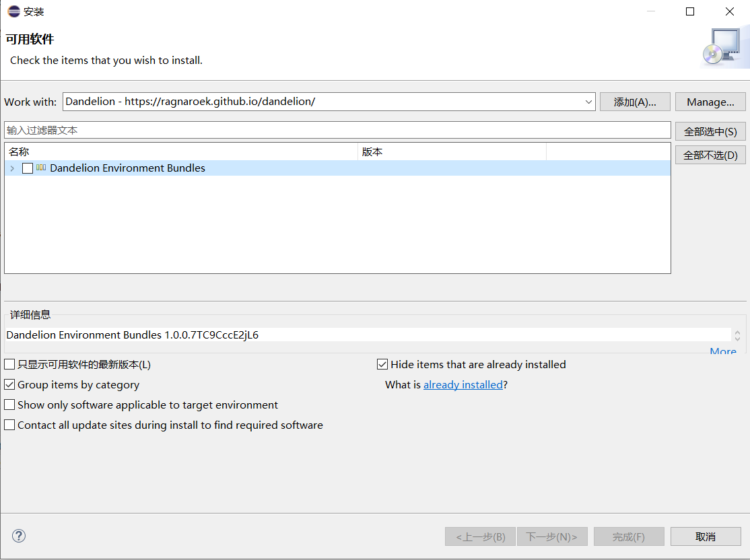Expand the Dandelion Environment Bundles tree node
Viewport: 750px width, 560px height.
tap(12, 168)
